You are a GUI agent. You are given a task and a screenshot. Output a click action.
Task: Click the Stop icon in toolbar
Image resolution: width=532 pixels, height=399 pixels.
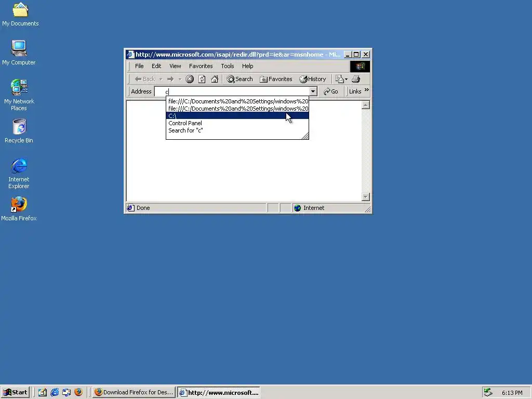pyautogui.click(x=190, y=79)
